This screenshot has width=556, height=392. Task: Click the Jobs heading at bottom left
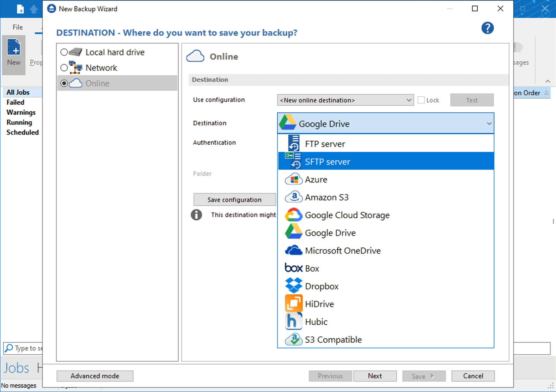(16, 368)
